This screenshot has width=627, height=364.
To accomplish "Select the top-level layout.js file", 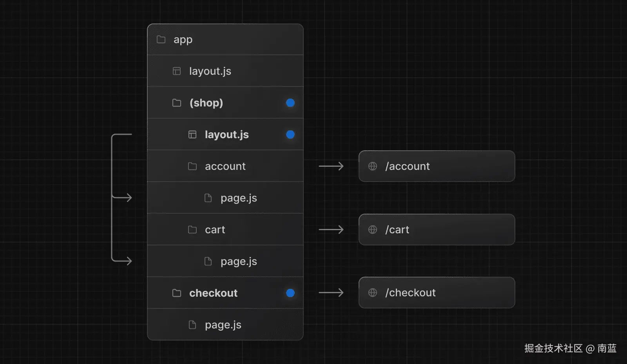I will 210,71.
